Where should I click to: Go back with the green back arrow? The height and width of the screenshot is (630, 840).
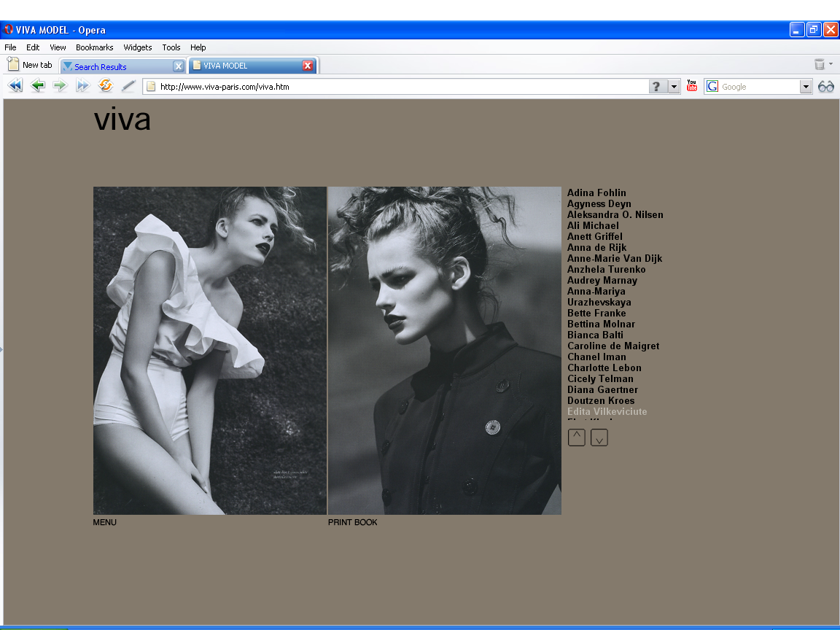point(38,86)
